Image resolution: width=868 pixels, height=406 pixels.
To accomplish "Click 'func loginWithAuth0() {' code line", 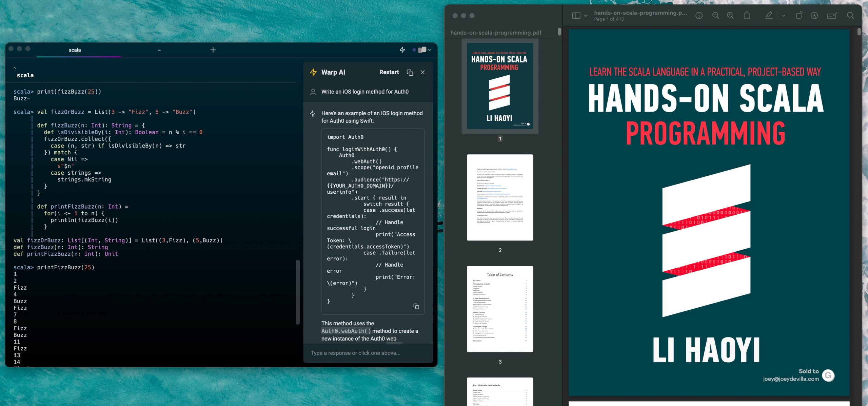I will pyautogui.click(x=362, y=149).
